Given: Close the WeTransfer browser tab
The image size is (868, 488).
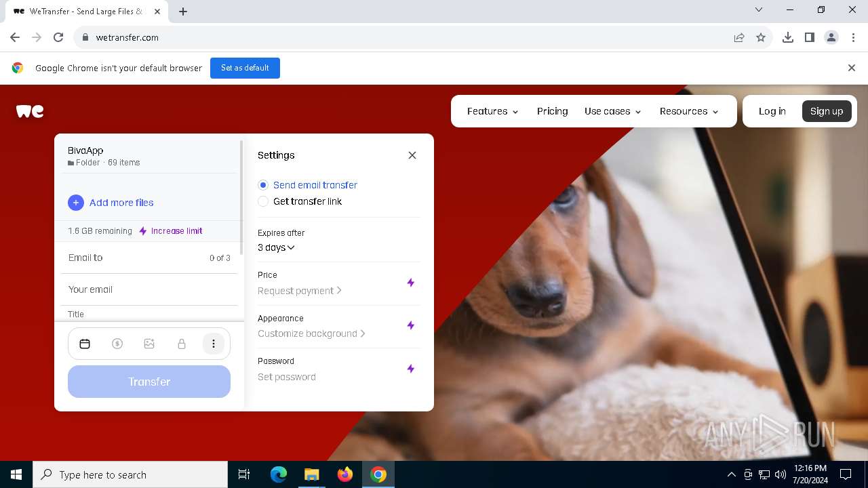Looking at the screenshot, I should click(157, 12).
